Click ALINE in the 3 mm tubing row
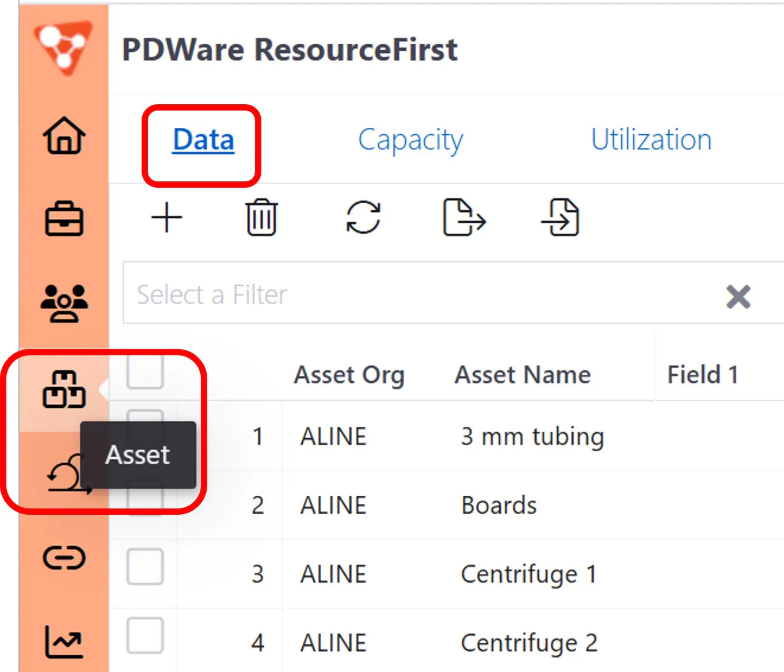This screenshot has height=672, width=784. tap(333, 436)
